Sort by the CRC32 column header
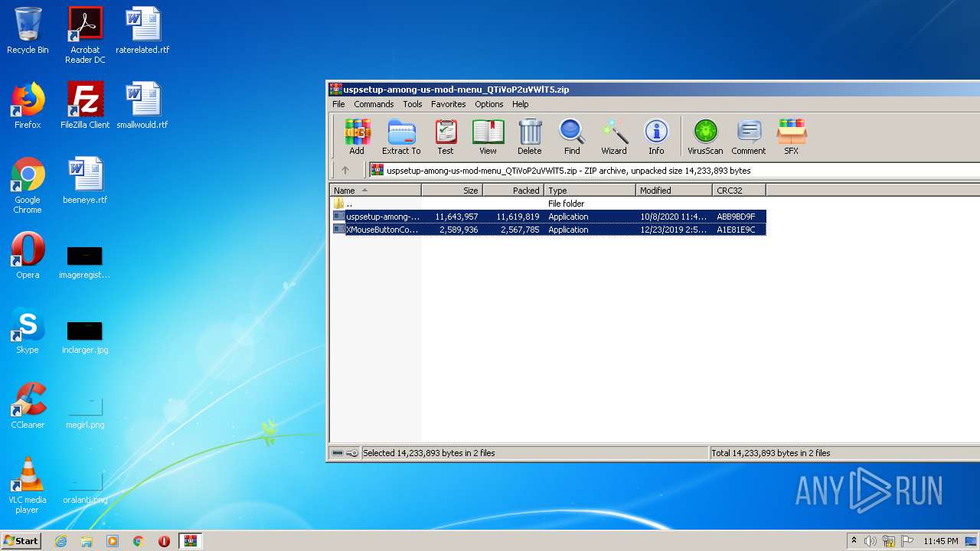This screenshot has height=551, width=980. pyautogui.click(x=740, y=191)
